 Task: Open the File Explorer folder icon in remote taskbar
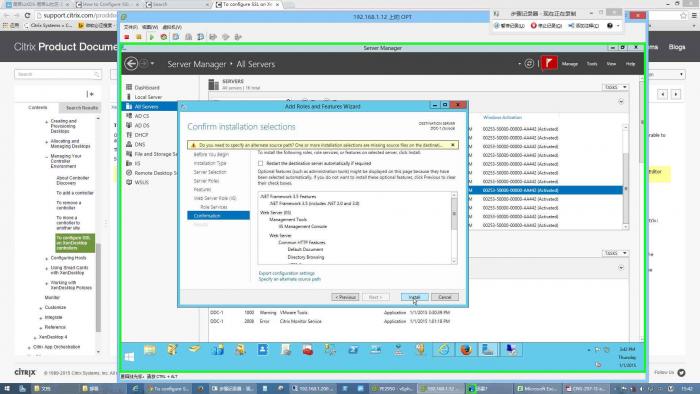tap(150, 350)
